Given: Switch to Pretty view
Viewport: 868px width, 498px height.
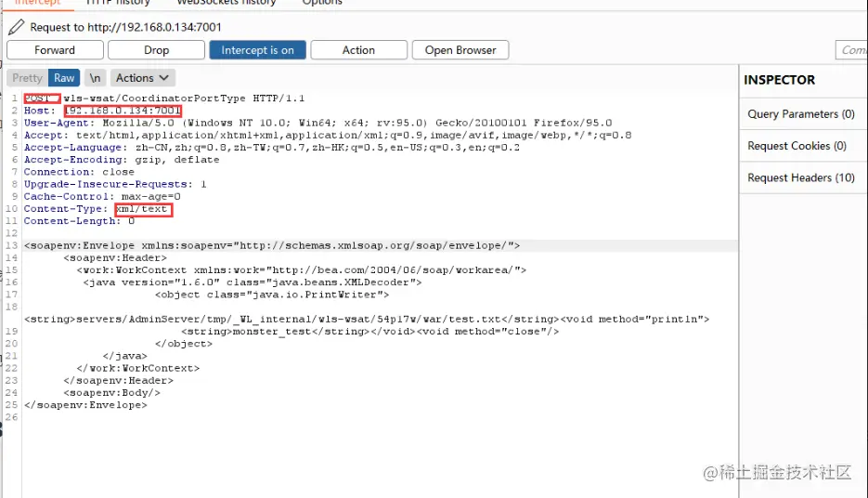Looking at the screenshot, I should click(27, 78).
